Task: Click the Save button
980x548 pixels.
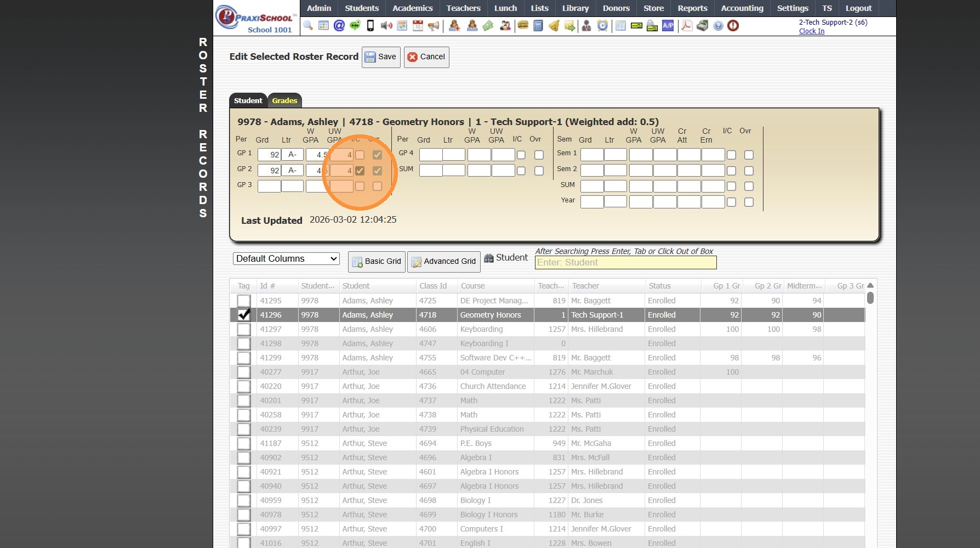Action: click(x=381, y=57)
